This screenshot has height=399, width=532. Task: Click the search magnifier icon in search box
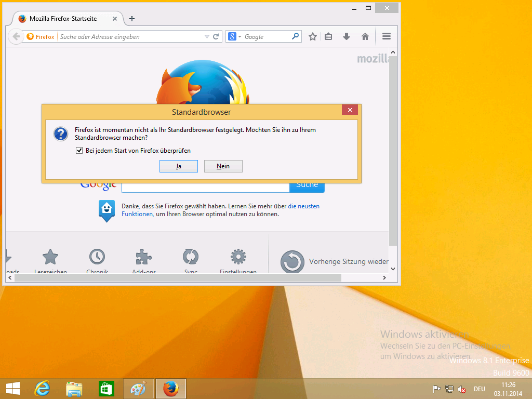click(x=296, y=36)
